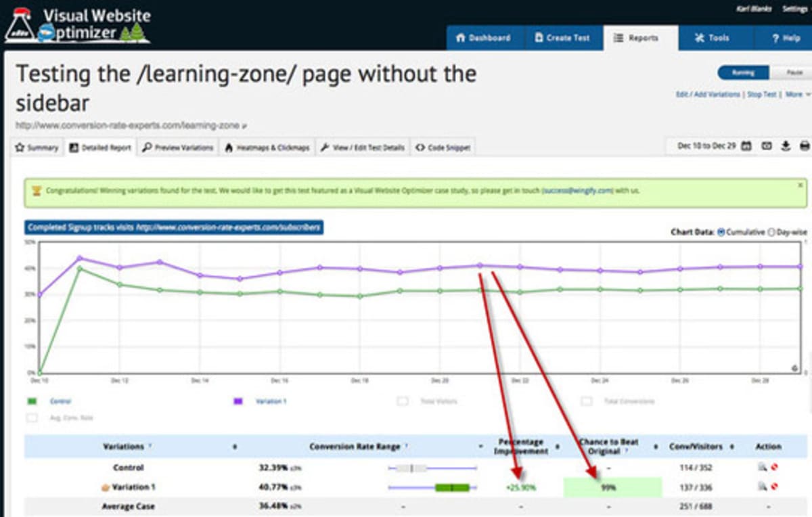Toggle the Variation 1 series legend box
The image size is (812, 517).
pyautogui.click(x=238, y=401)
